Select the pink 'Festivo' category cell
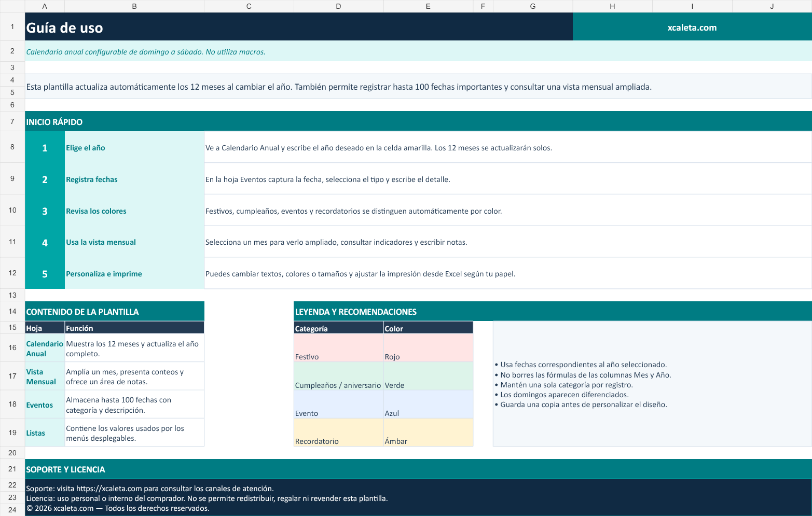The image size is (812, 516). [338, 348]
